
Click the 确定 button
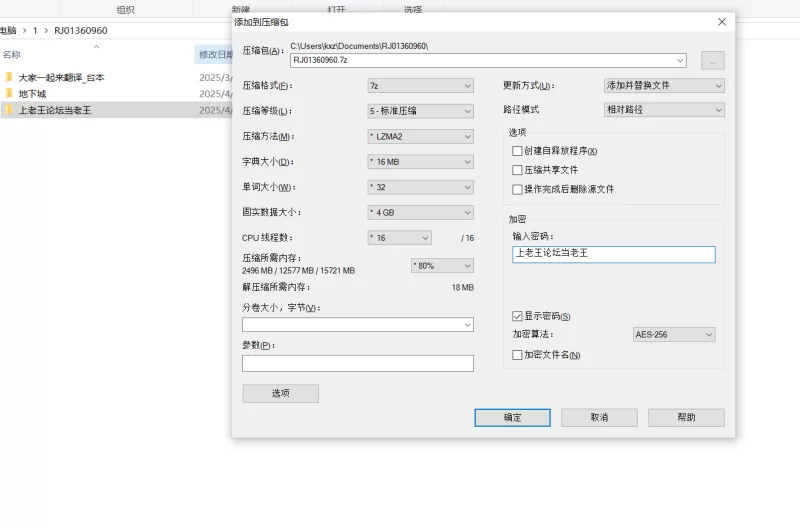click(x=512, y=417)
